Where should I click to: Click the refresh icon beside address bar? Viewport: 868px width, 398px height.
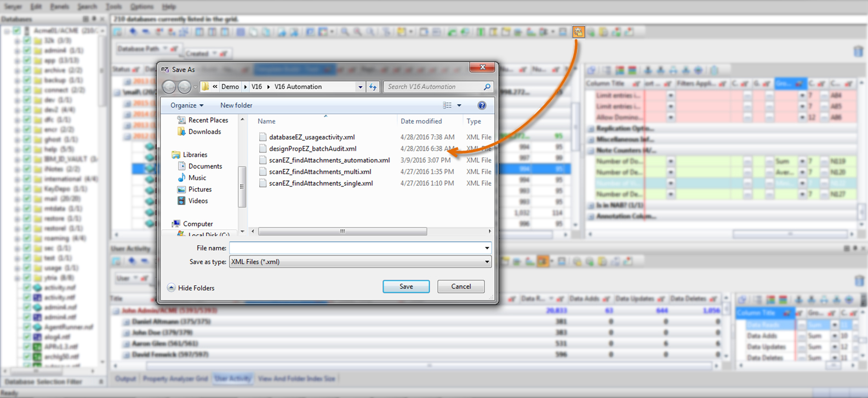point(373,87)
